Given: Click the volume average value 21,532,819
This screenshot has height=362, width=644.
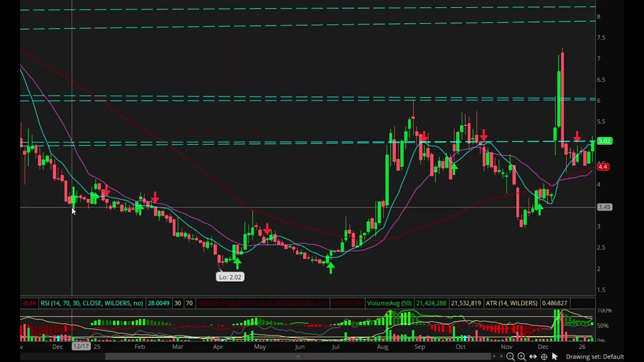Looking at the screenshot, I should coord(466,303).
